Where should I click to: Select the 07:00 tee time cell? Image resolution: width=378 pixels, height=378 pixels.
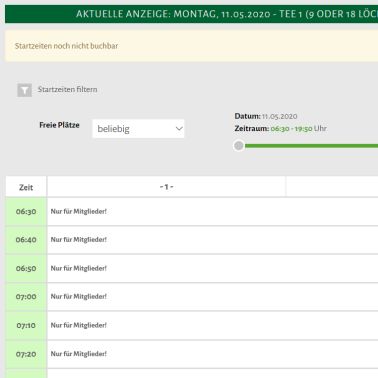(x=26, y=297)
